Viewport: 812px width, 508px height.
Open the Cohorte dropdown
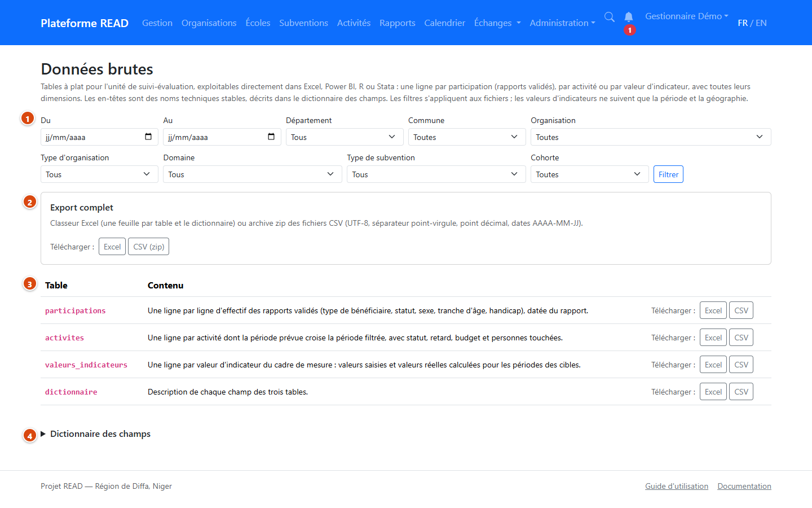tap(590, 174)
